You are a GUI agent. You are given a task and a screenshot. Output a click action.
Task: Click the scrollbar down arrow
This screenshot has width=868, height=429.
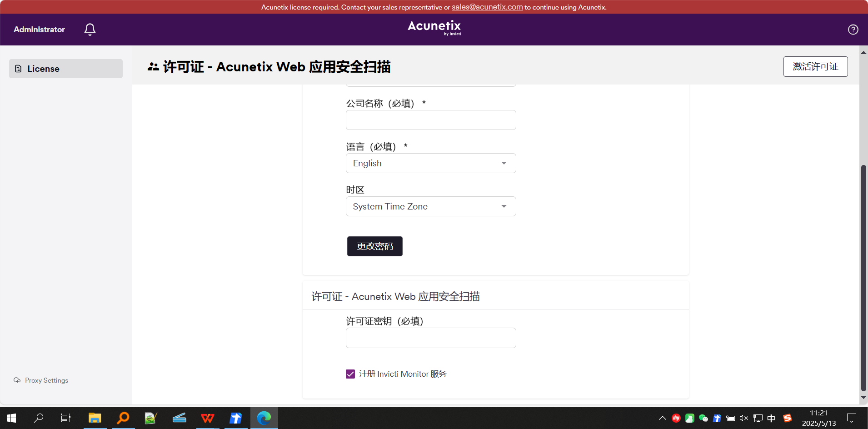tap(863, 397)
